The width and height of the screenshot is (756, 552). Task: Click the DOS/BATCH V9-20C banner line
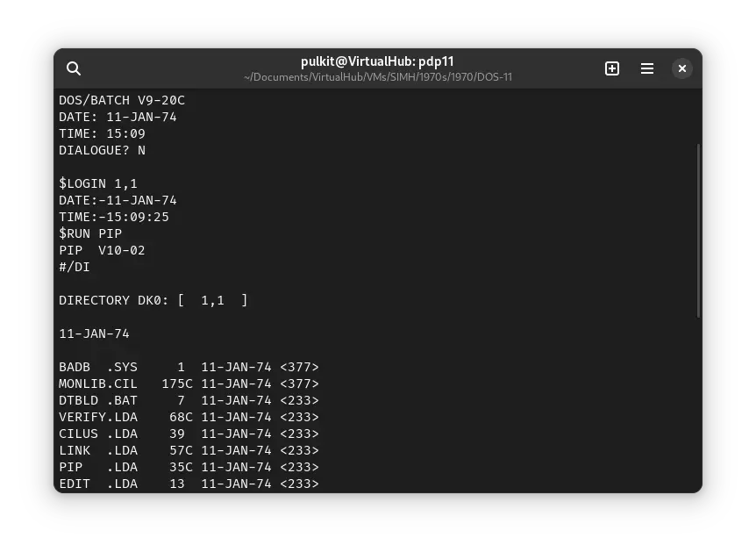pos(122,100)
